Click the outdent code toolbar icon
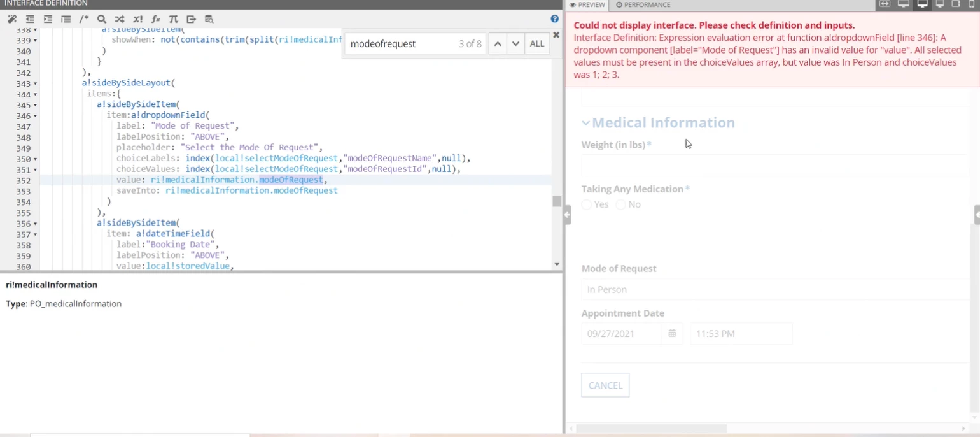 [x=30, y=20]
